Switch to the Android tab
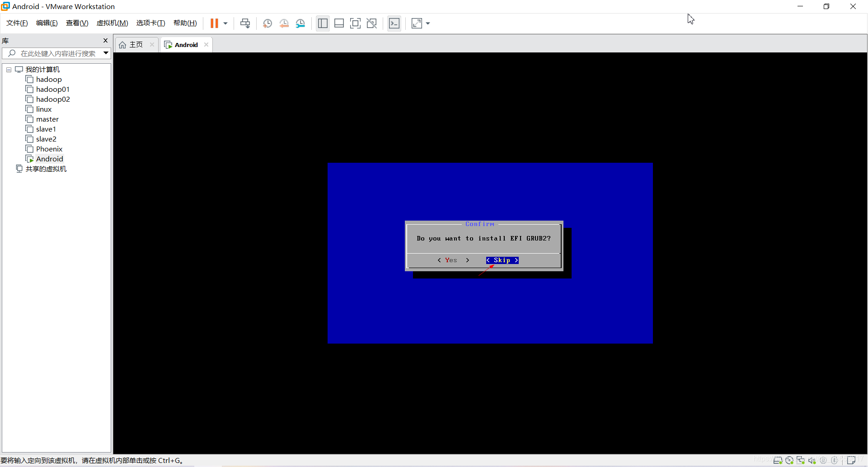The image size is (868, 467). pos(186,45)
